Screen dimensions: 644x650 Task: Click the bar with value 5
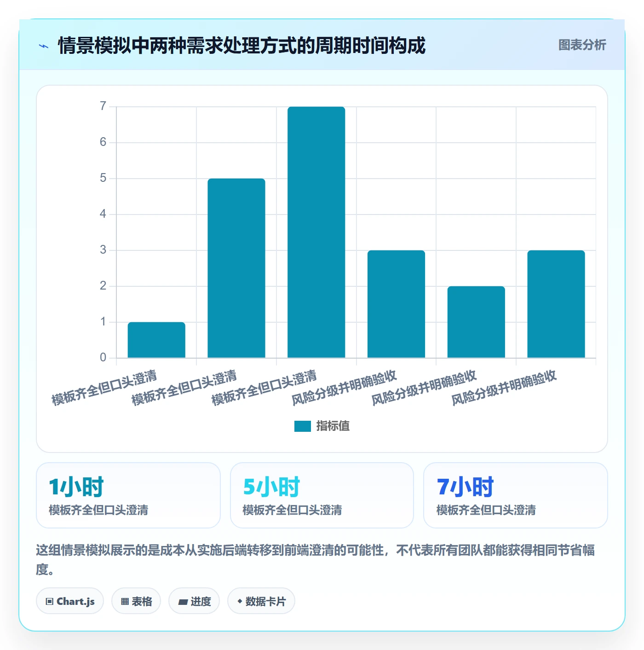pyautogui.click(x=236, y=268)
